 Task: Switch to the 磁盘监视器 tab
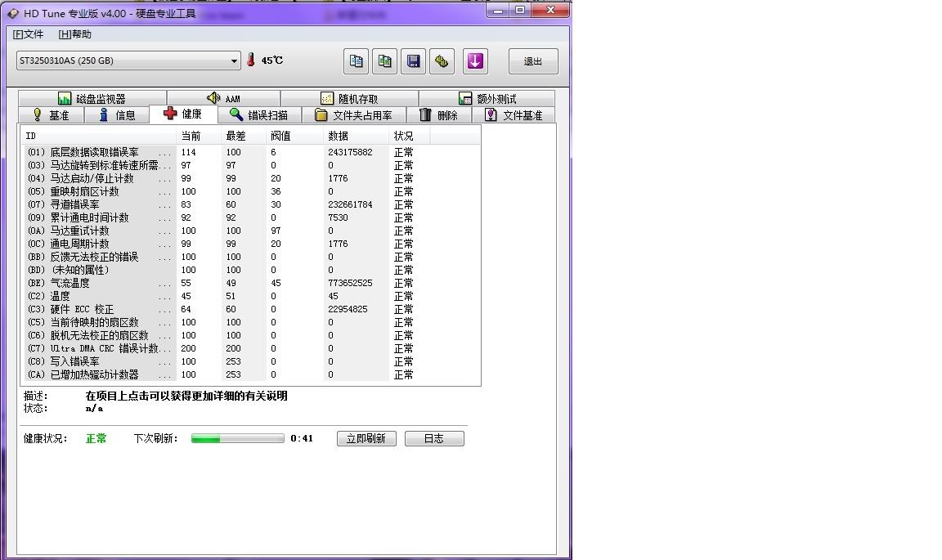pyautogui.click(x=92, y=99)
